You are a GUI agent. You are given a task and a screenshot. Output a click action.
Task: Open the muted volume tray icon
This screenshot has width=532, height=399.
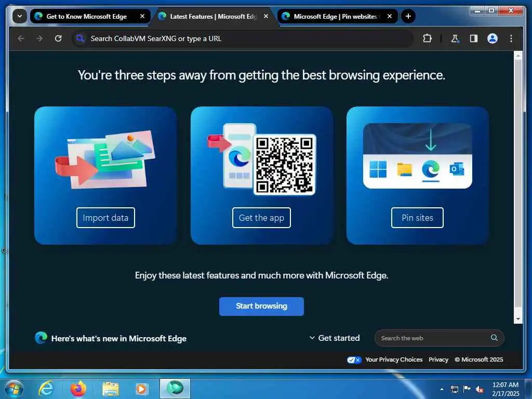[480, 389]
